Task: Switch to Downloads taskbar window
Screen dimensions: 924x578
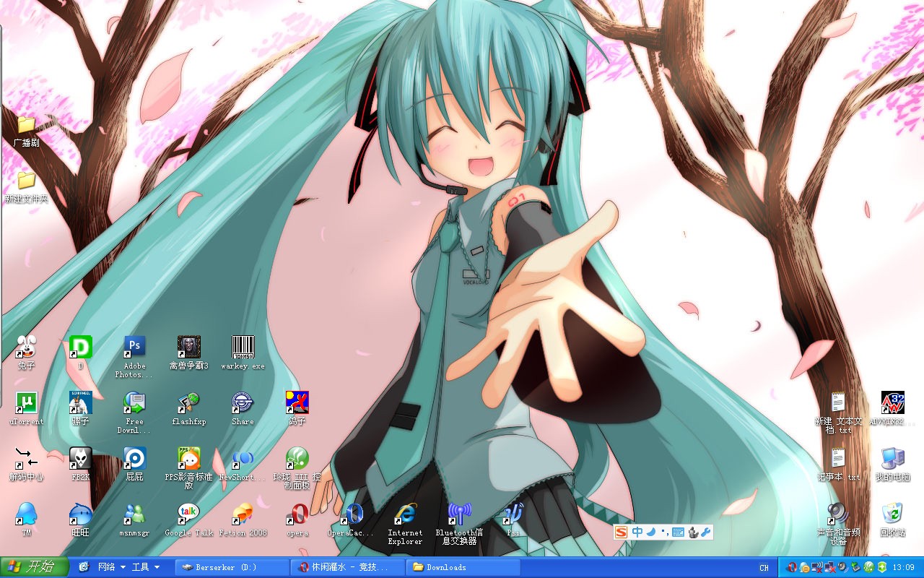Action: pyautogui.click(x=463, y=567)
